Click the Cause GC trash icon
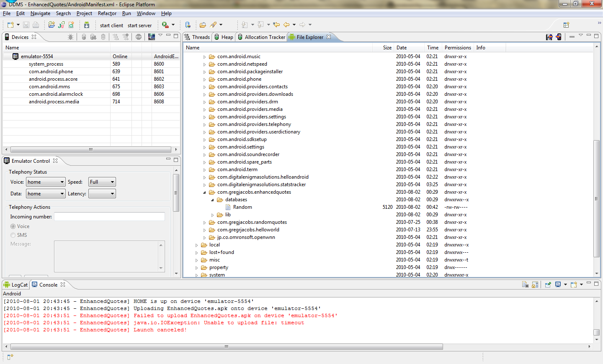 point(103,37)
